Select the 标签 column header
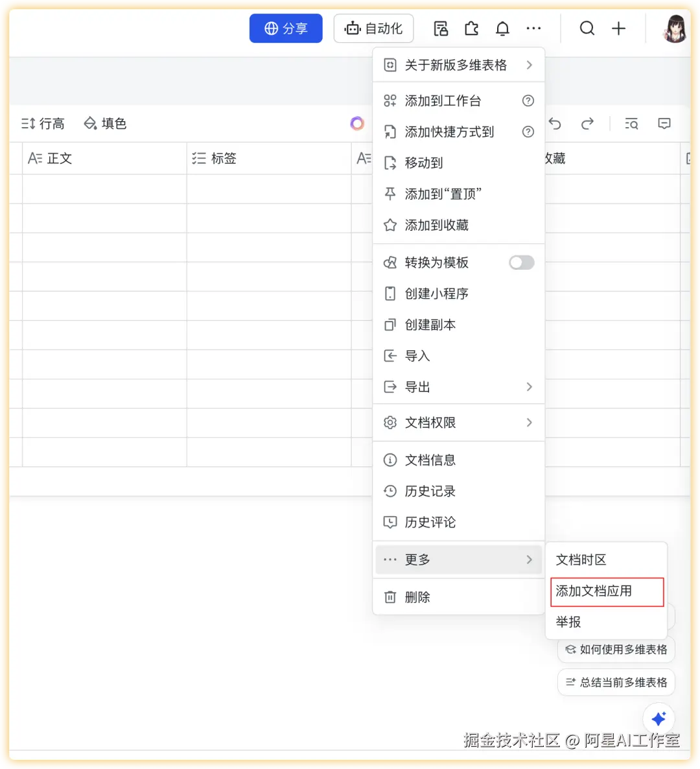Screen dimensions: 700x769 point(269,158)
